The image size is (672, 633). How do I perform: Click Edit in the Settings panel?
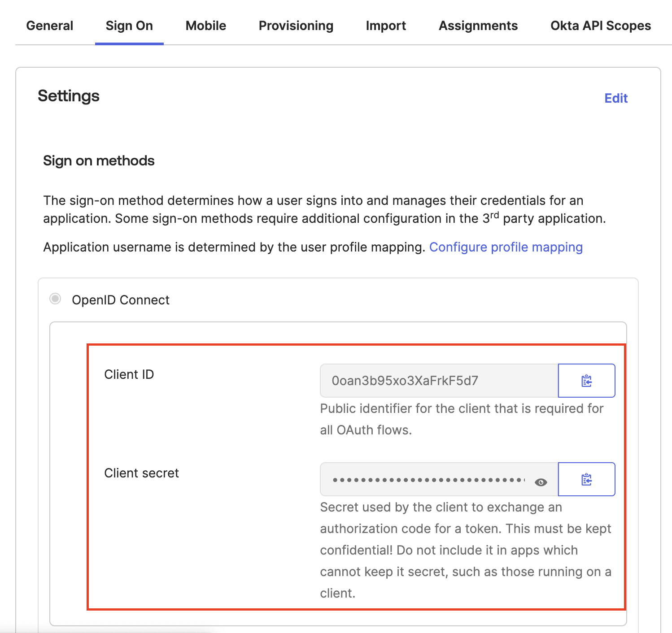tap(616, 98)
